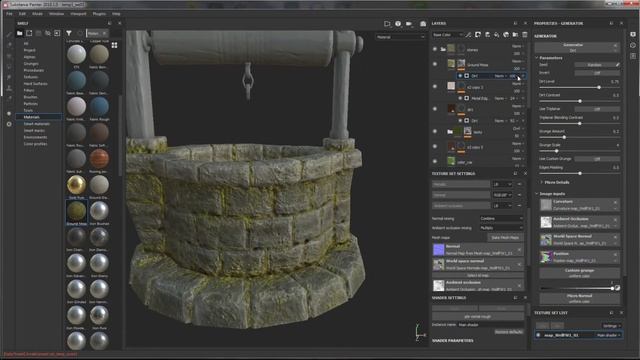The height and width of the screenshot is (360, 640).
Task: Open the Main shader dropdown in Texture Set List
Action: 609,336
